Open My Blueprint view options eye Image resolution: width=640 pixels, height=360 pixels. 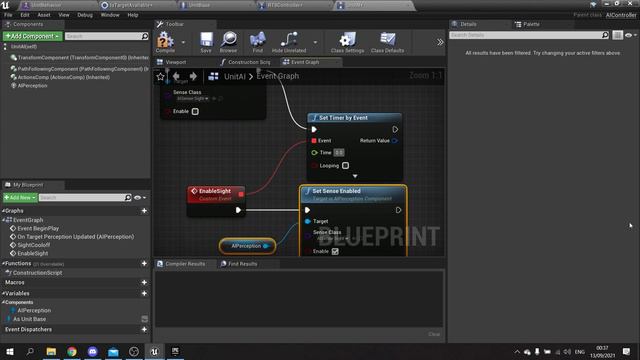click(x=140, y=198)
